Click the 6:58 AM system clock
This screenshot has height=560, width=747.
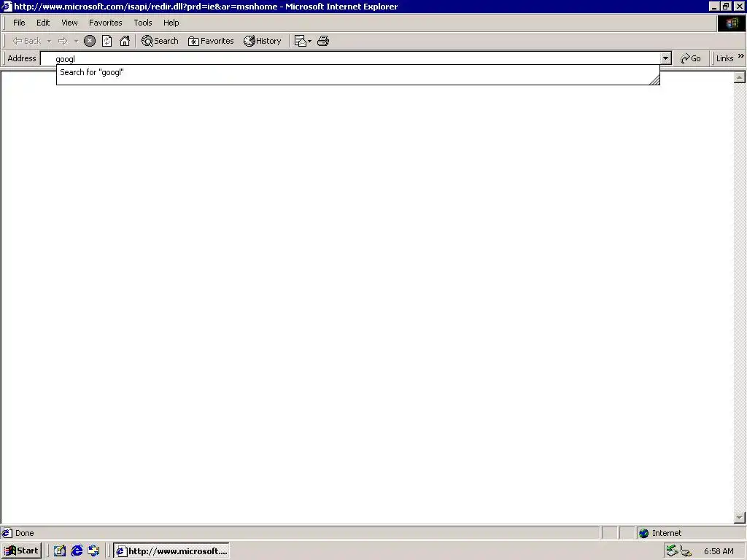click(x=719, y=551)
